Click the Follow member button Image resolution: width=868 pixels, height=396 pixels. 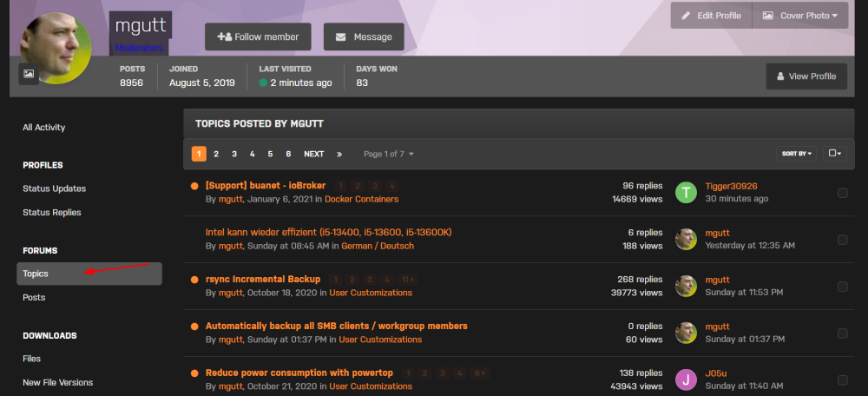click(258, 37)
